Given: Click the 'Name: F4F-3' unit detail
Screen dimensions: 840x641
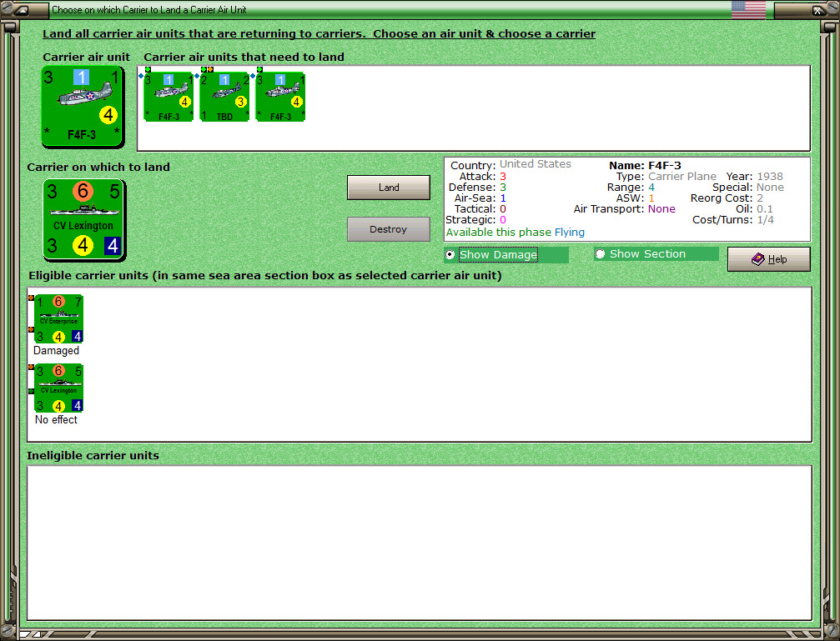Looking at the screenshot, I should pyautogui.click(x=645, y=166).
